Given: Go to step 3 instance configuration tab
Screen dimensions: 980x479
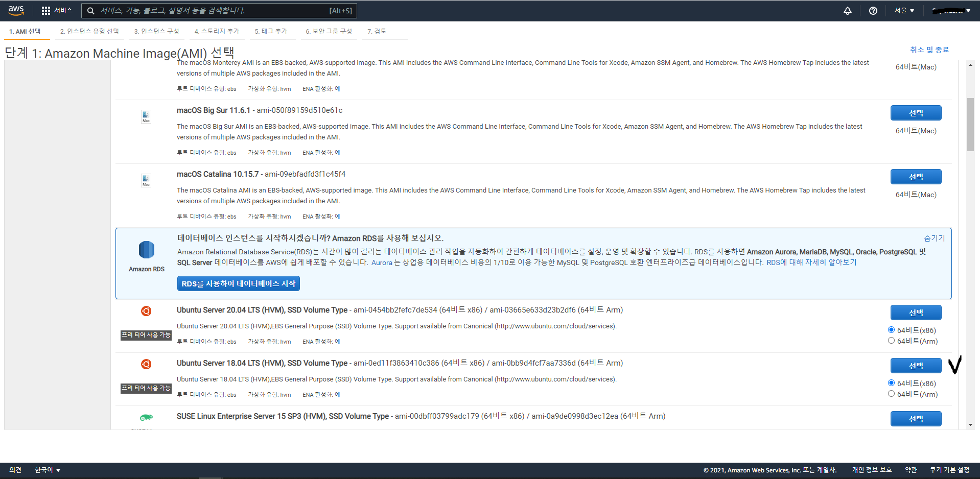Looking at the screenshot, I should click(157, 32).
